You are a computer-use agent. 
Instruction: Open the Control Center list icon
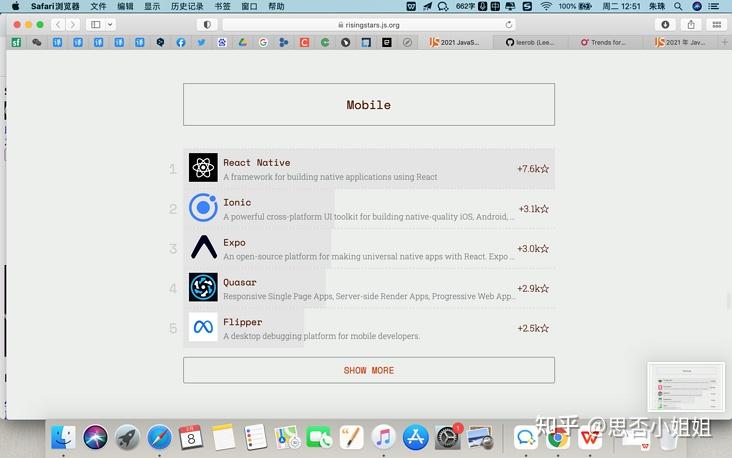(714, 6)
